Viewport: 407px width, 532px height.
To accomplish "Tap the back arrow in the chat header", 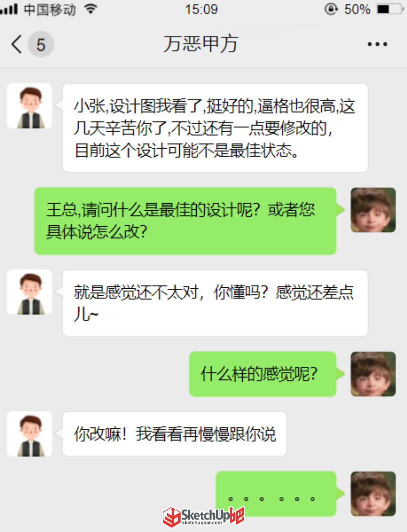I will [17, 44].
